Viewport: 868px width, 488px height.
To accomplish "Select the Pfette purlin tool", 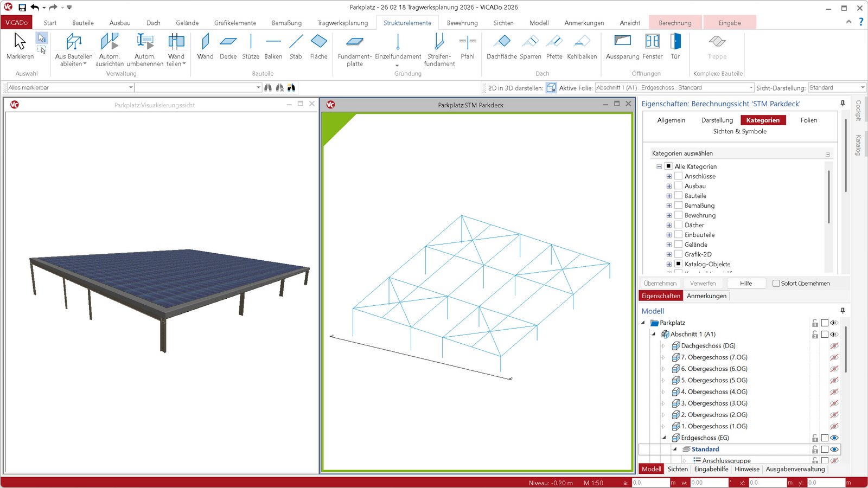I will 554,46.
